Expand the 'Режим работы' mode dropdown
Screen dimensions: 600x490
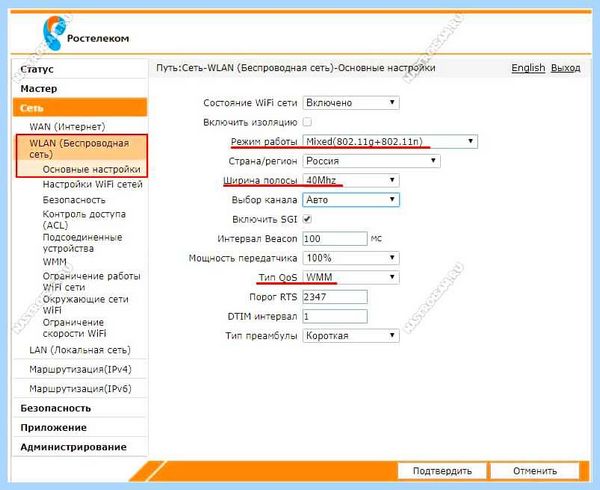[x=390, y=142]
